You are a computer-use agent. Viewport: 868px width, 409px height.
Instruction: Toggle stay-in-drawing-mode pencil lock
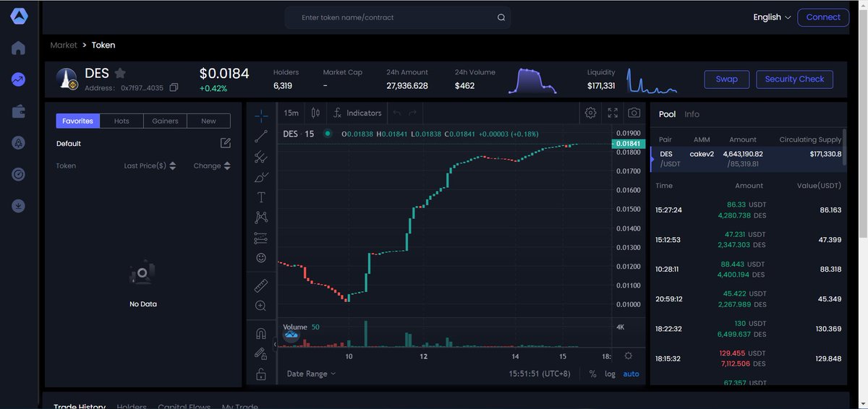coord(261,354)
